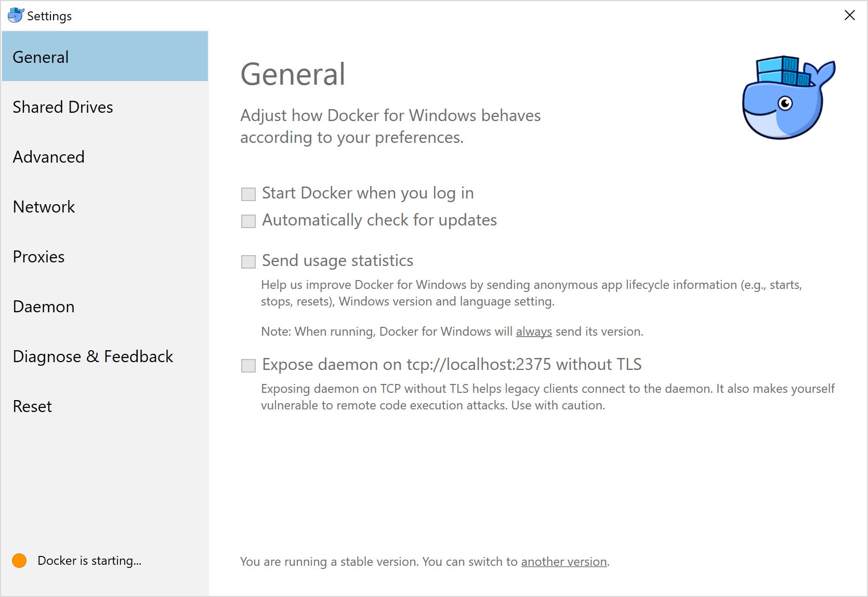Click 'Help us improve Docker for Windows' description
868x597 pixels.
[531, 293]
